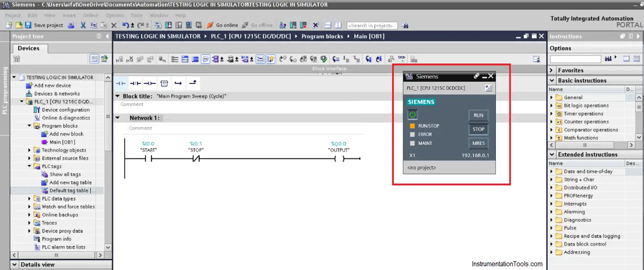This screenshot has height=270, width=644.
Task: Collapse the PLC tags folder
Action: click(x=29, y=166)
